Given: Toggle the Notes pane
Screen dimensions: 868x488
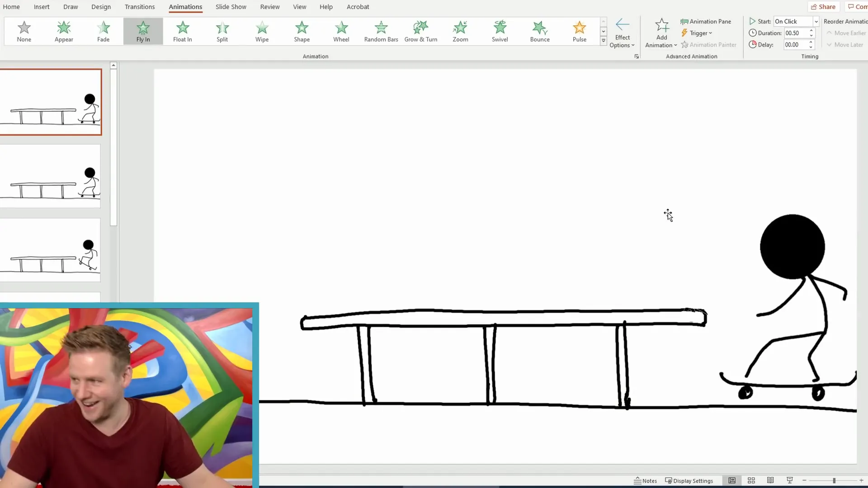Looking at the screenshot, I should point(645,481).
